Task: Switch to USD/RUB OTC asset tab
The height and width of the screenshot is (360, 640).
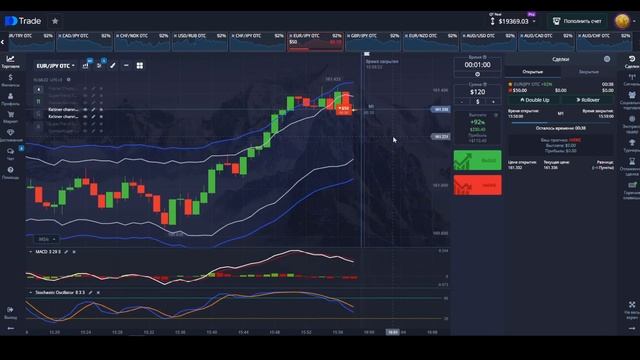Action: [x=200, y=41]
